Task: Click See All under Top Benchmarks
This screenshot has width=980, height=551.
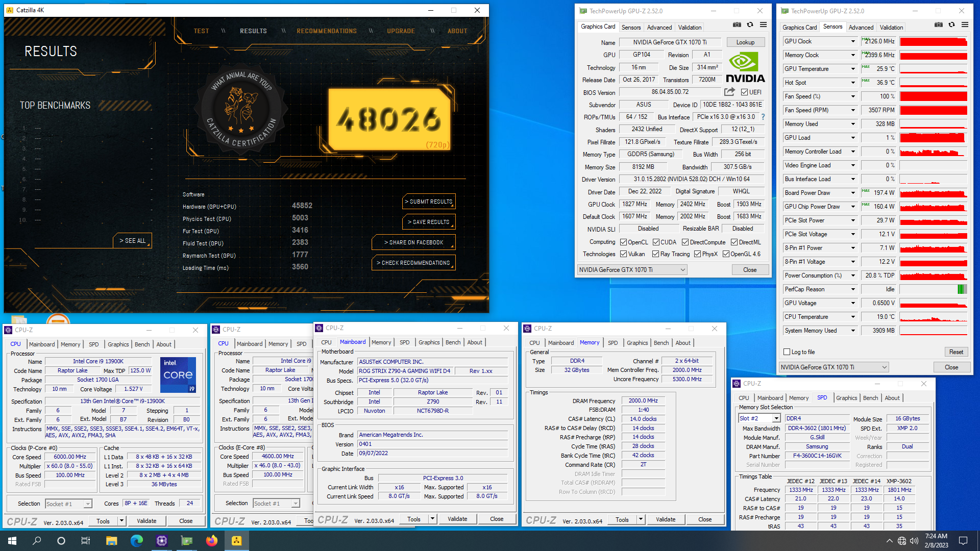Action: [132, 241]
